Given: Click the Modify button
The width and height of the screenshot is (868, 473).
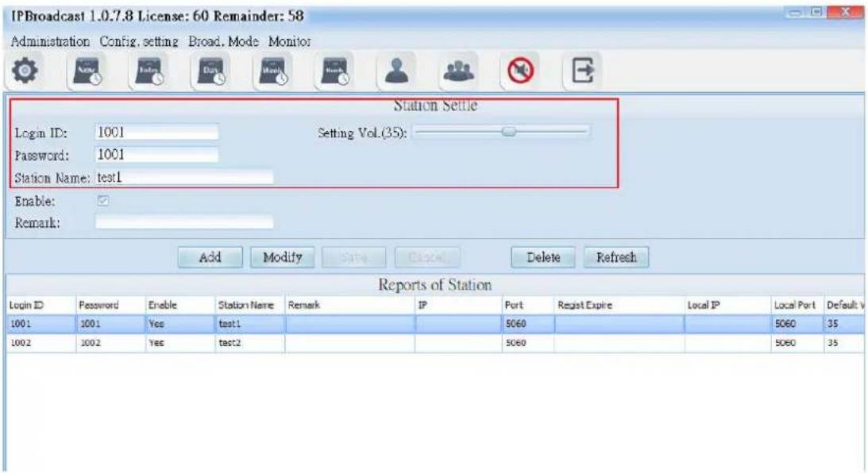Looking at the screenshot, I should [x=283, y=257].
